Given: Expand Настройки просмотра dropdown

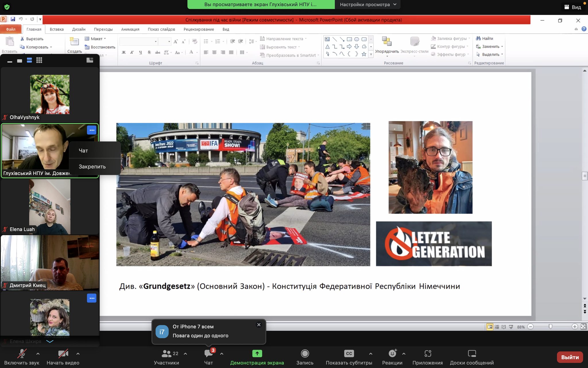Looking at the screenshot, I should tap(368, 5).
